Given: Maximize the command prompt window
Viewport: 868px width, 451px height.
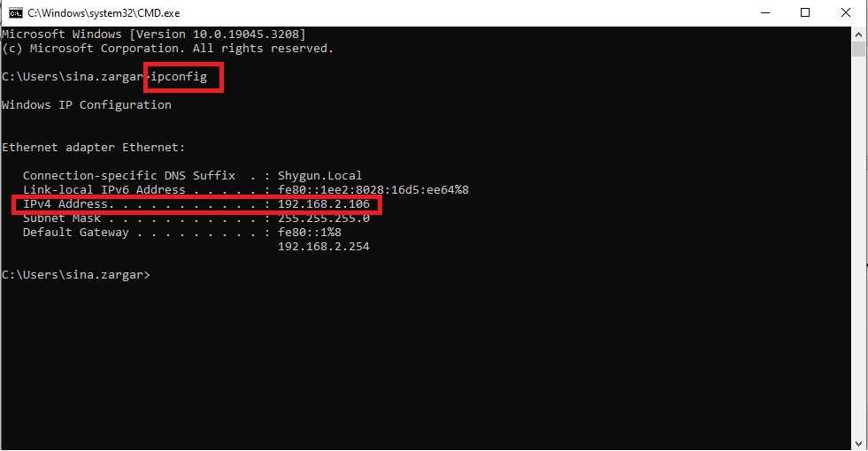Looking at the screenshot, I should point(805,12).
